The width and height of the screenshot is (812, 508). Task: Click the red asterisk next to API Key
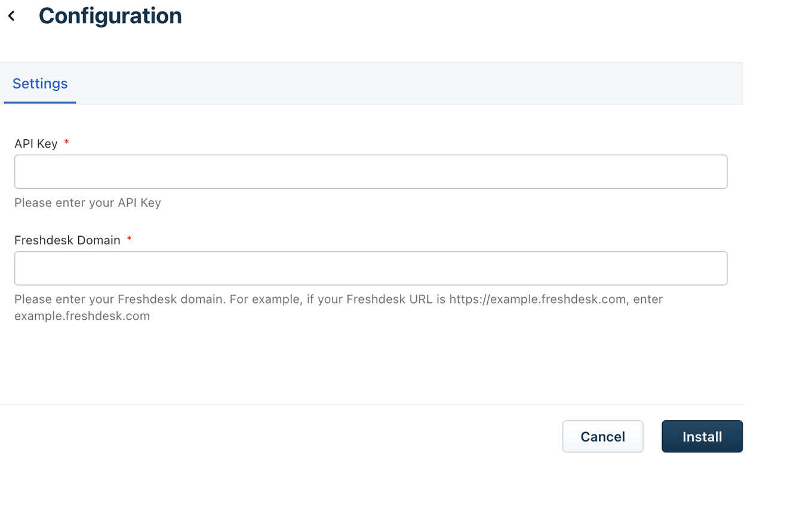click(66, 143)
